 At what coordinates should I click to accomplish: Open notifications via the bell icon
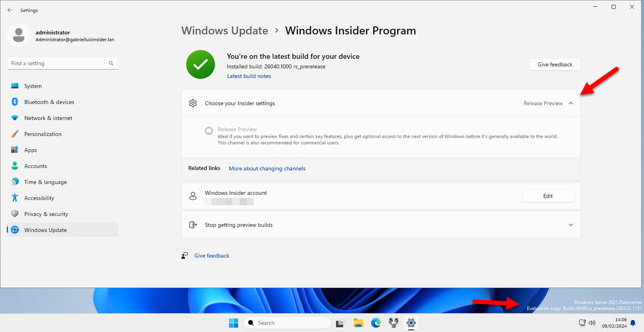[633, 323]
